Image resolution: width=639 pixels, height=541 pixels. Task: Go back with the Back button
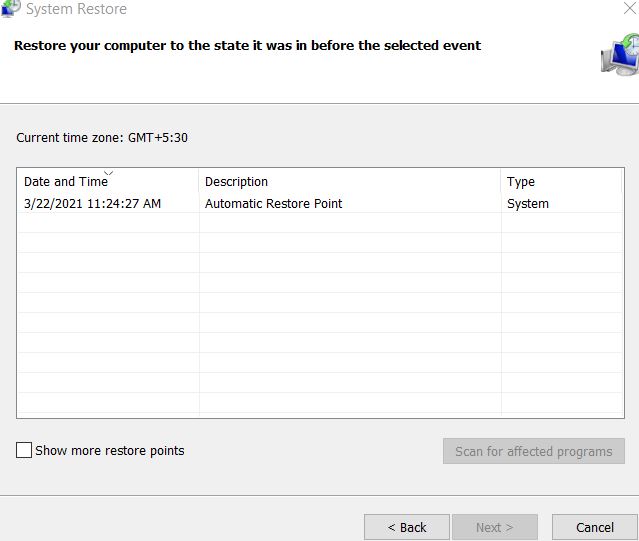point(407,527)
